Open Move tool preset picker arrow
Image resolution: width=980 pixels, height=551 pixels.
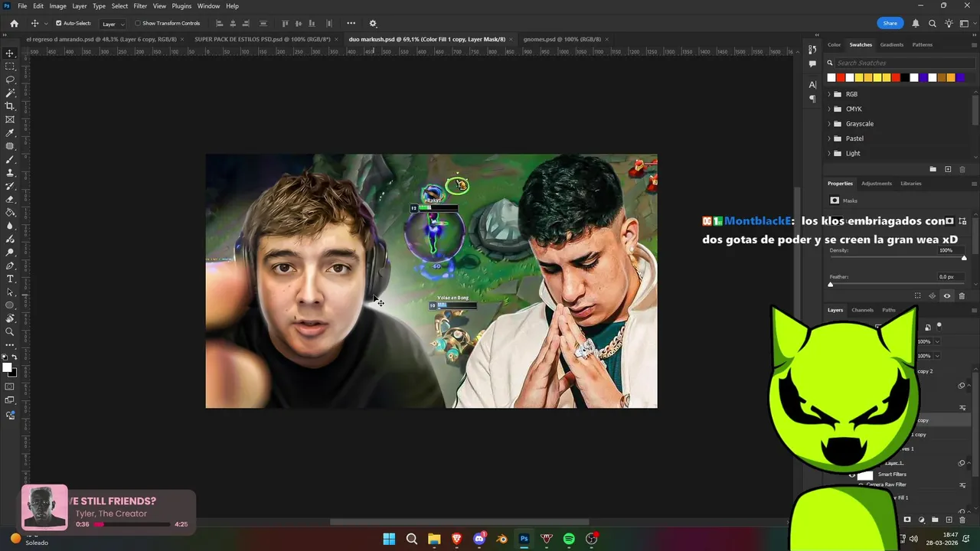click(x=46, y=24)
